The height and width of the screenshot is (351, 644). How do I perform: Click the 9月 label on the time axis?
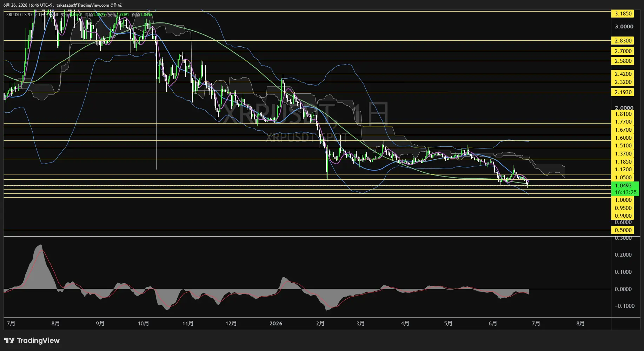click(x=100, y=323)
